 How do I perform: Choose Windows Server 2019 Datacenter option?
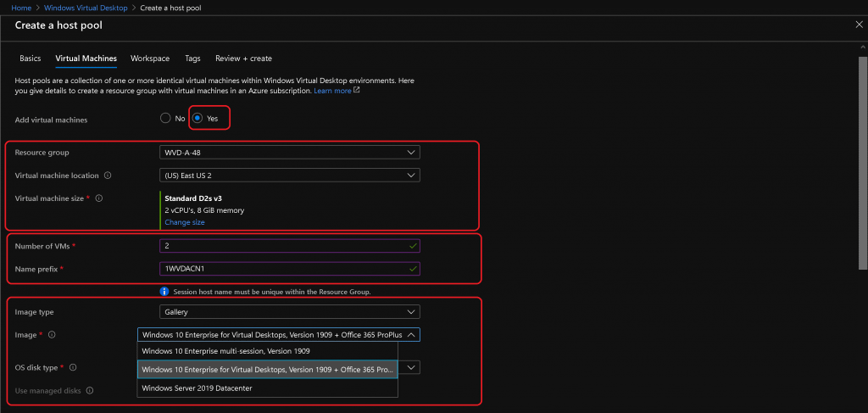(267, 388)
